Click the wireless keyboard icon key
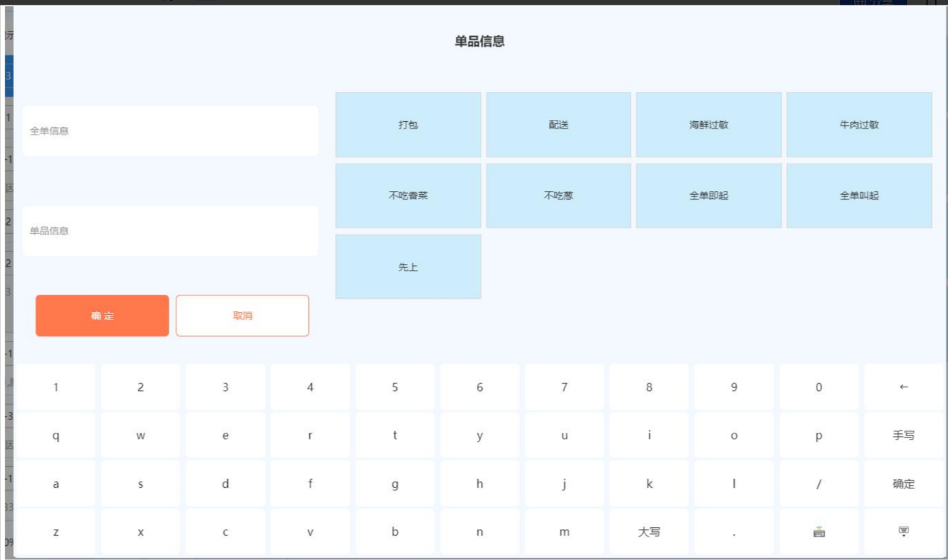 coord(819,532)
